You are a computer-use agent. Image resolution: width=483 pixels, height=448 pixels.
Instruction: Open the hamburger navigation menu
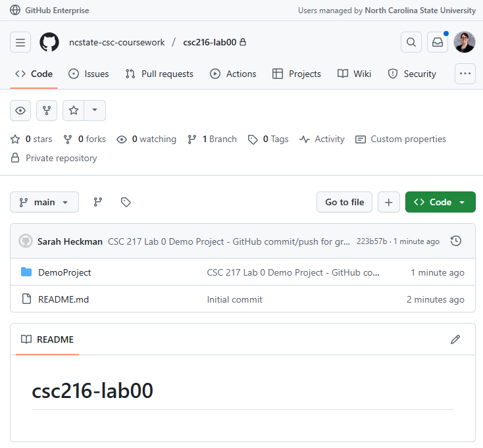click(20, 42)
